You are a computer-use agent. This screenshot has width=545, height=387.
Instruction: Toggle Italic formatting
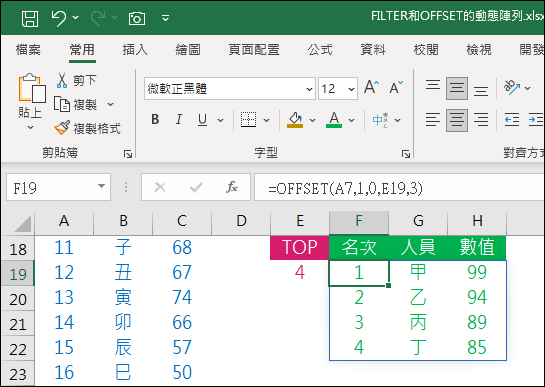pyautogui.click(x=179, y=120)
